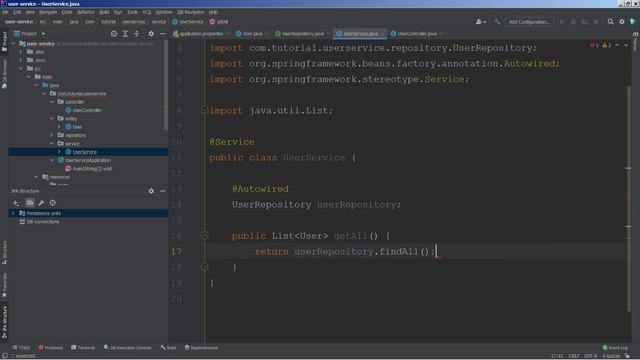Collapse the com.tutorial.userservice package
The height and width of the screenshot is (360, 640).
pyautogui.click(x=44, y=93)
